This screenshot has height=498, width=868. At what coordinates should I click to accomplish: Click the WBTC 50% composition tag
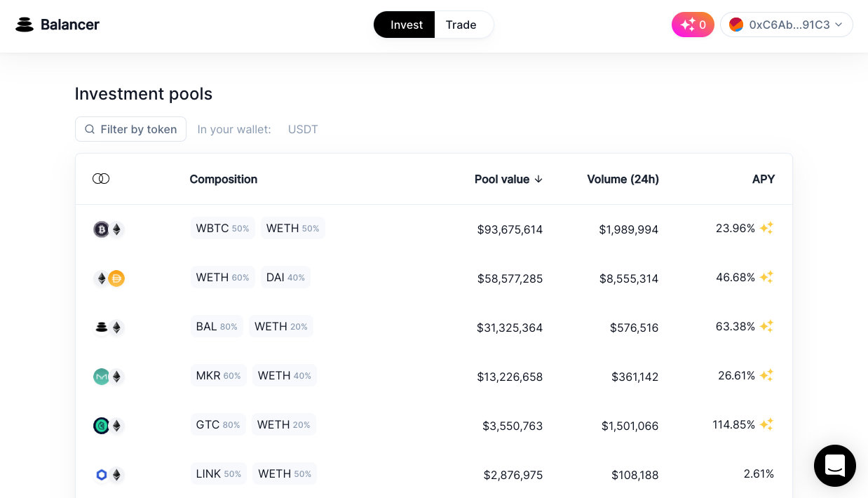[222, 228]
